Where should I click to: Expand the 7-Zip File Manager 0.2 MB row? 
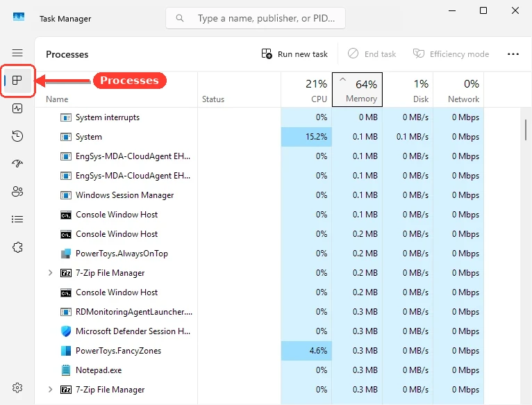click(50, 272)
